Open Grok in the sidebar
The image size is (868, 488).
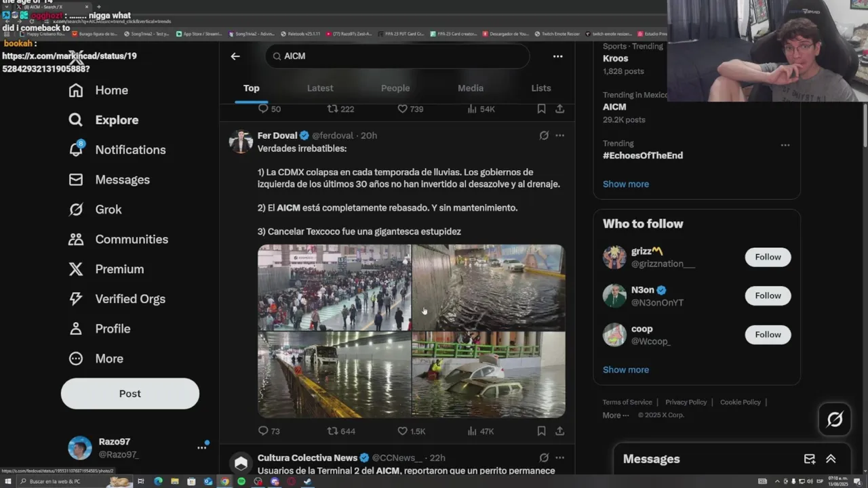(x=95, y=209)
